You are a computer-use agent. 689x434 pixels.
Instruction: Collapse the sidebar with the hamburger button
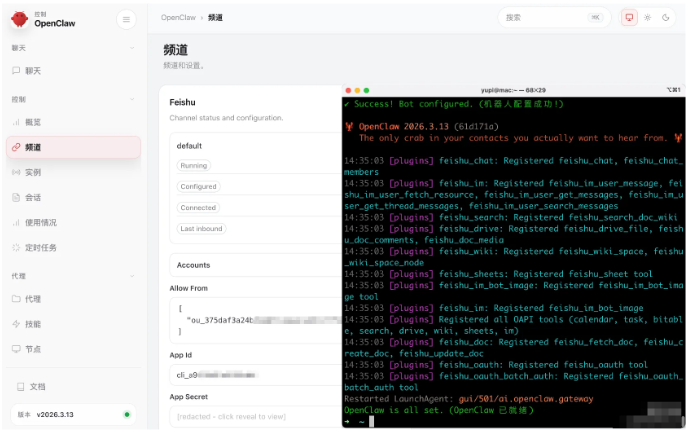(x=125, y=19)
